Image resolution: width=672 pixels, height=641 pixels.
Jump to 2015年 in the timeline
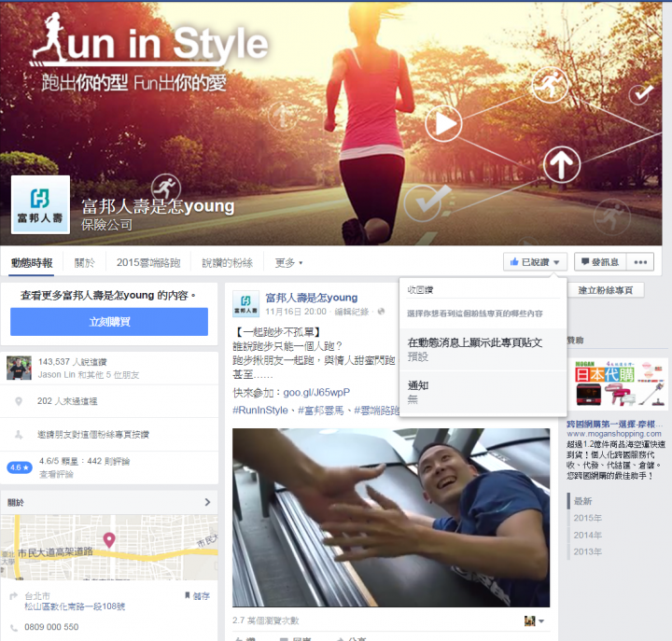(588, 518)
